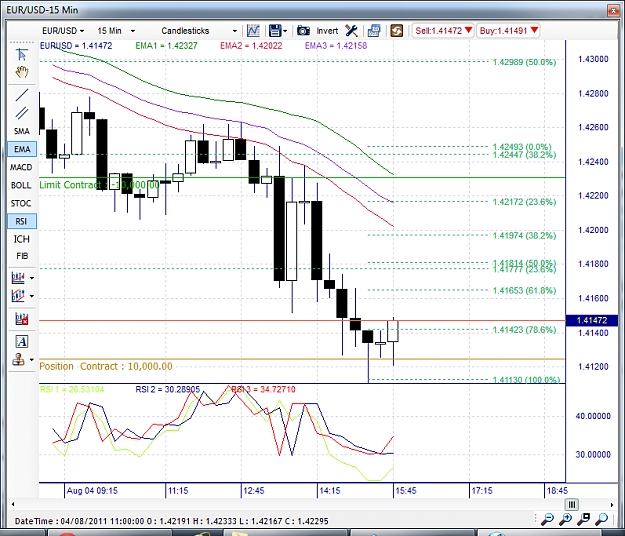
Task: Click the red-line indicator chart icon
Action: (18, 296)
